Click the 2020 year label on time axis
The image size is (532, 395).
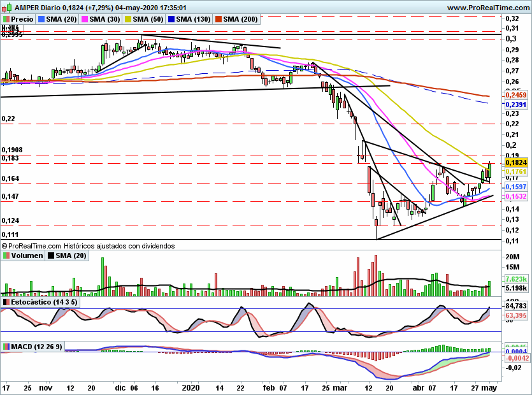(191, 386)
